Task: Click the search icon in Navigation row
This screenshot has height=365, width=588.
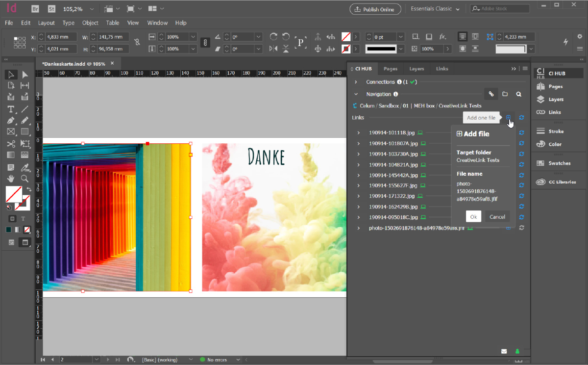Action: [x=518, y=94]
